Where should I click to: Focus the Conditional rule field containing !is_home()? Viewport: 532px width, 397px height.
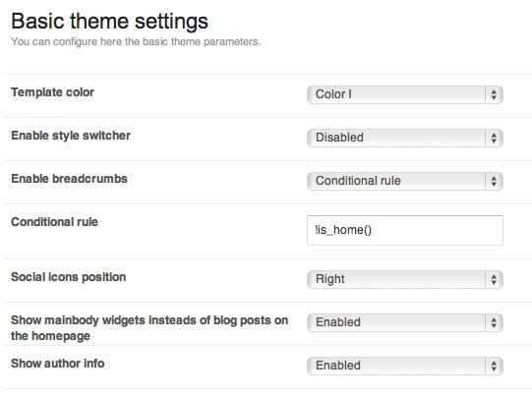405,230
